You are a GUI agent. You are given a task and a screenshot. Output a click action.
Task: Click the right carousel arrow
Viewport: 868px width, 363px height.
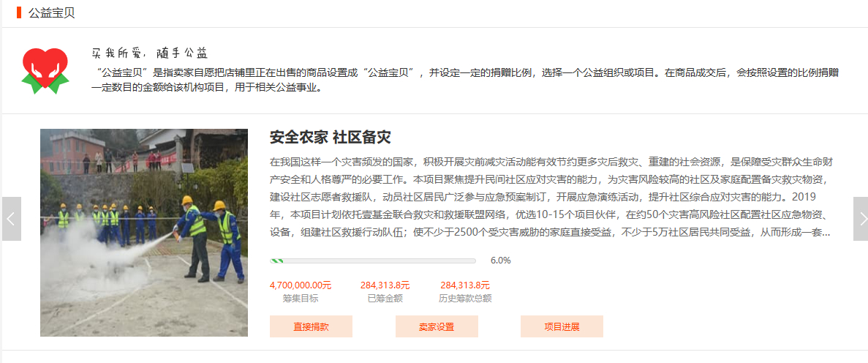point(861,219)
